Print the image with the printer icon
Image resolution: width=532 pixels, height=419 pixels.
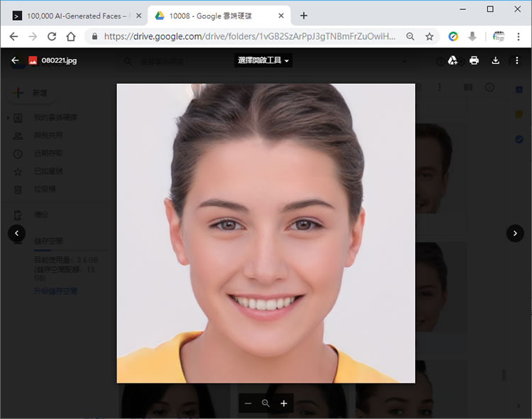click(474, 60)
